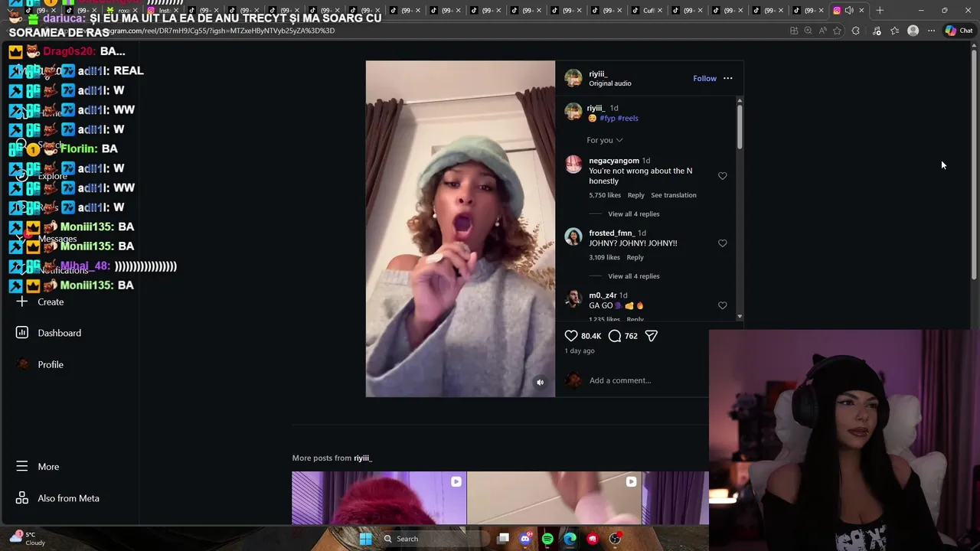
Task: Open the Copilot Chat button
Action: click(959, 31)
